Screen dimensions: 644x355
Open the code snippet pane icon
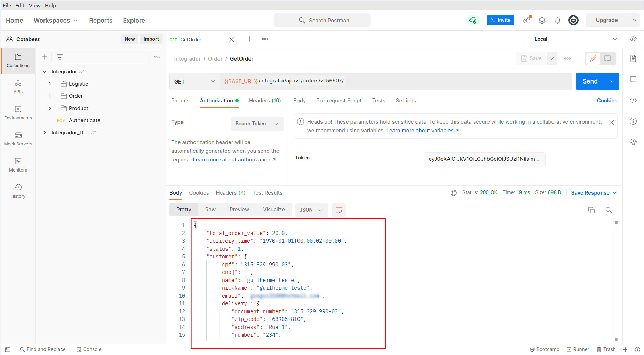click(x=633, y=100)
